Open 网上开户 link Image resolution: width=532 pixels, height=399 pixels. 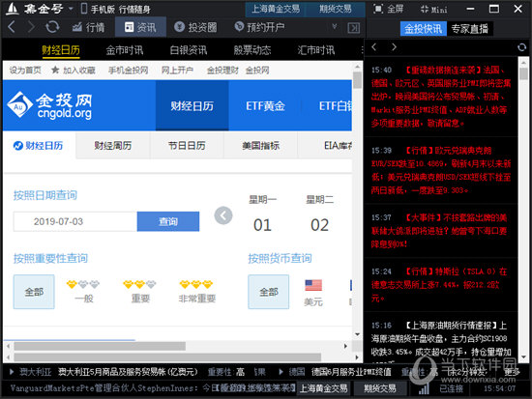[177, 71]
